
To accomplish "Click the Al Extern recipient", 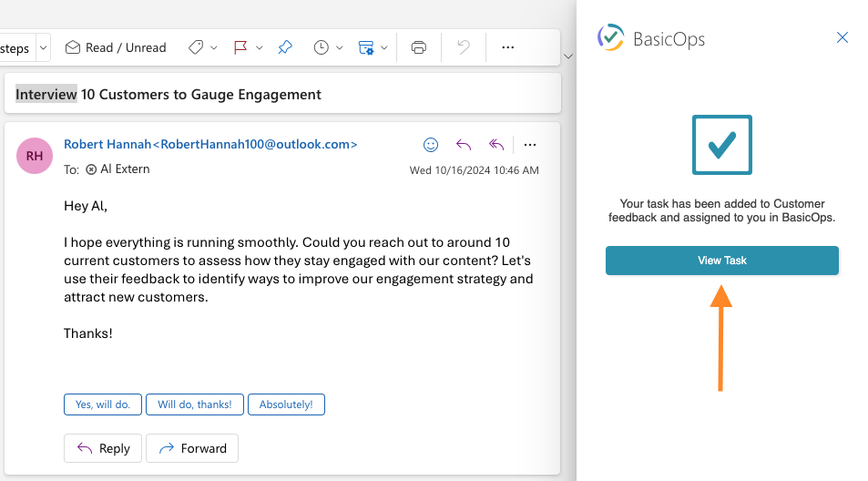I will [x=117, y=169].
